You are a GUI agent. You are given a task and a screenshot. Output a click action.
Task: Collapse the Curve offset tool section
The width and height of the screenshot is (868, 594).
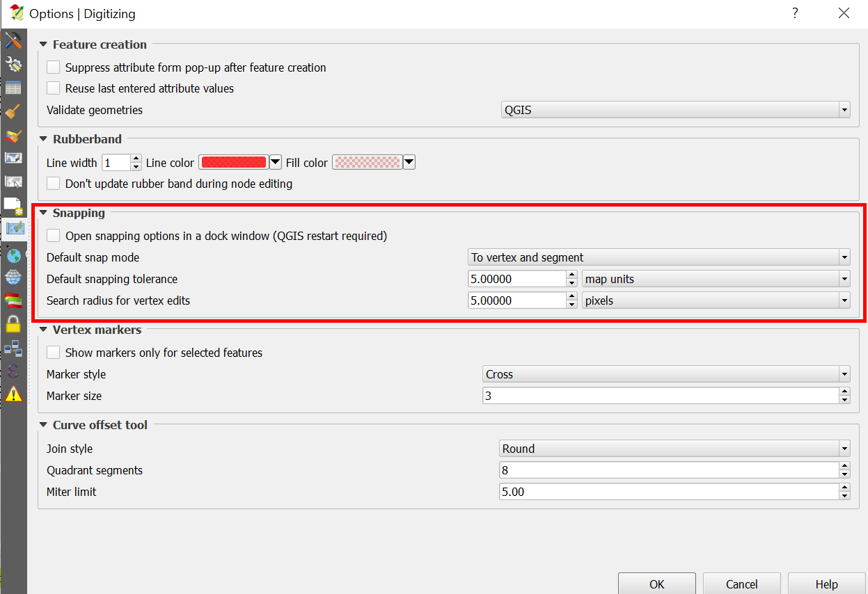[x=44, y=425]
